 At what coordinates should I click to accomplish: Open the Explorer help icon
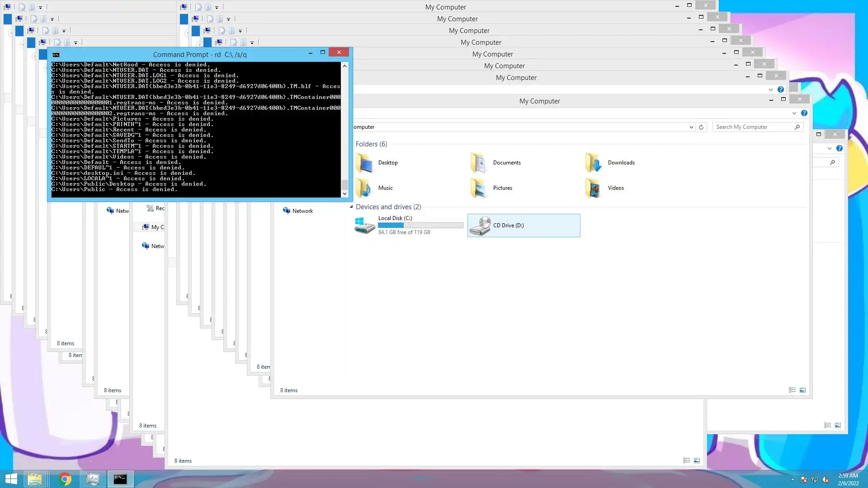coord(804,113)
